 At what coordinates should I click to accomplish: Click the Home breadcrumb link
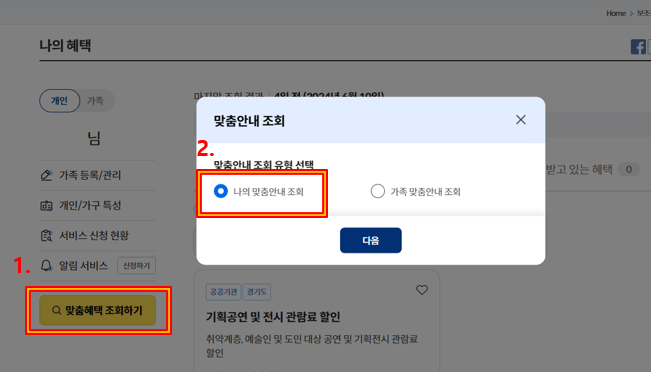pos(616,13)
